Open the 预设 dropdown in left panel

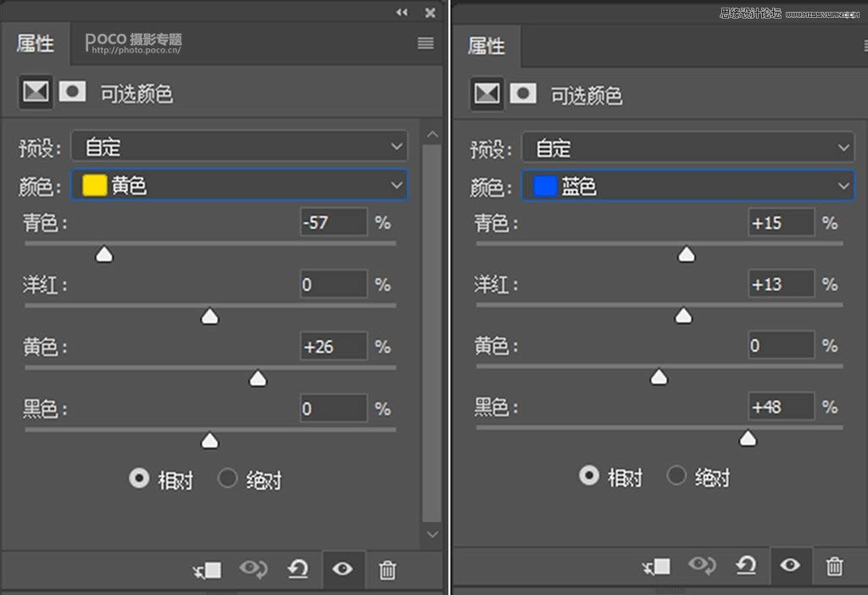238,147
